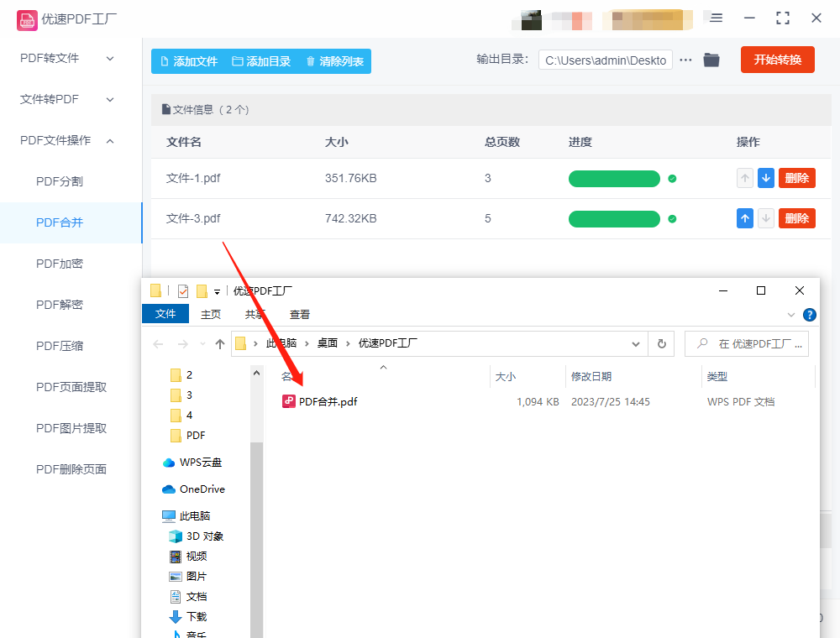Open the quick access toolbar customize dropdown
840x638 pixels.
217,291
